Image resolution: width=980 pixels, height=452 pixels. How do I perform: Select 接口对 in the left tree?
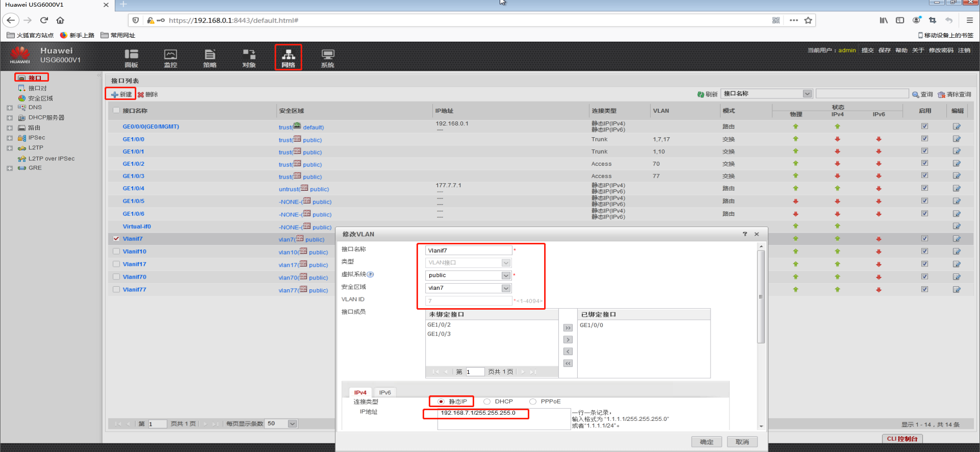37,88
